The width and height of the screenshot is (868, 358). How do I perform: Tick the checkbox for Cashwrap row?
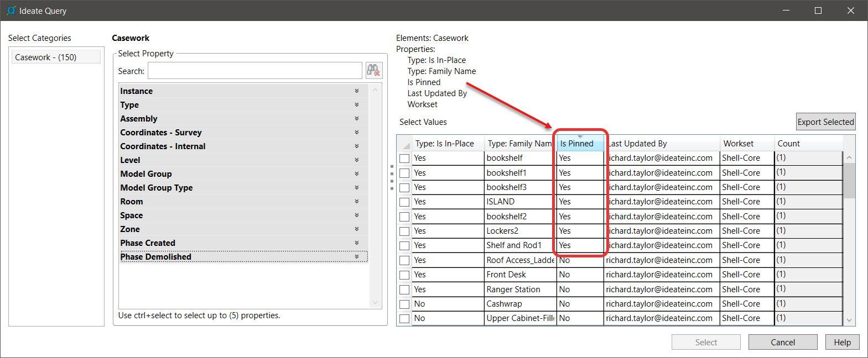coord(404,304)
